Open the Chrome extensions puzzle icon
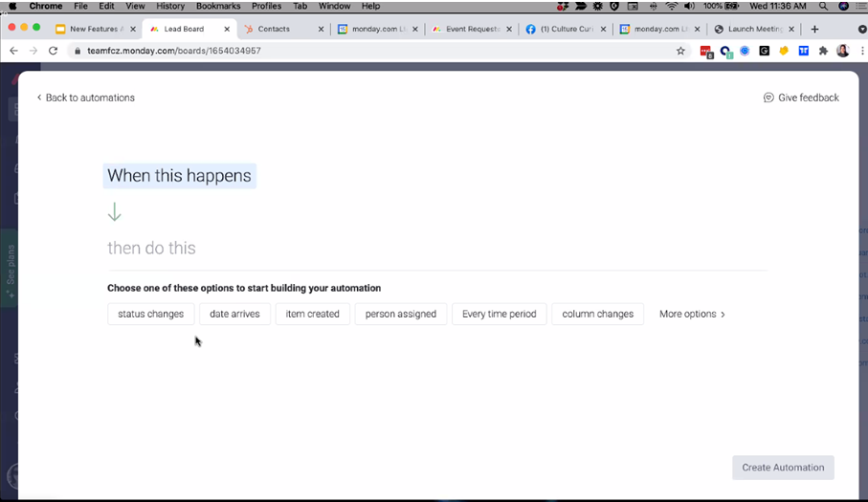The image size is (868, 502). pyautogui.click(x=823, y=51)
